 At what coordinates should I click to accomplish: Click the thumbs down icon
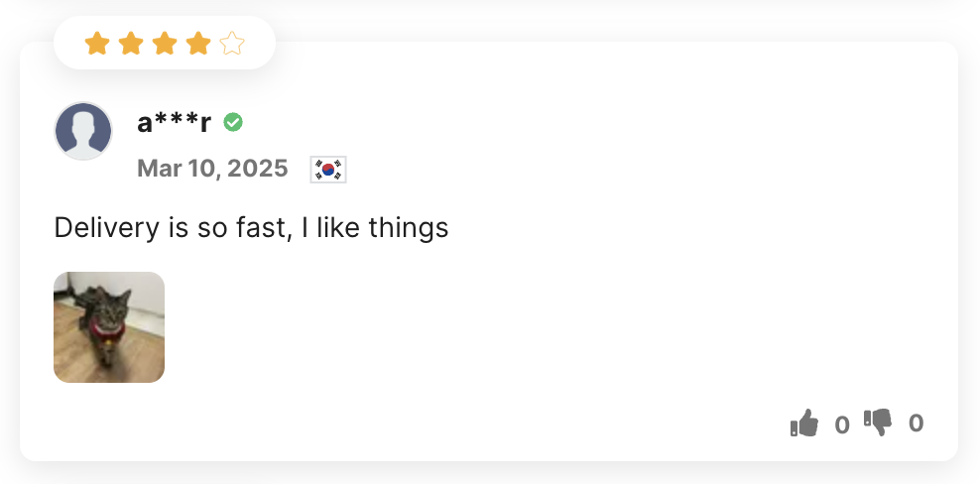coord(878,423)
